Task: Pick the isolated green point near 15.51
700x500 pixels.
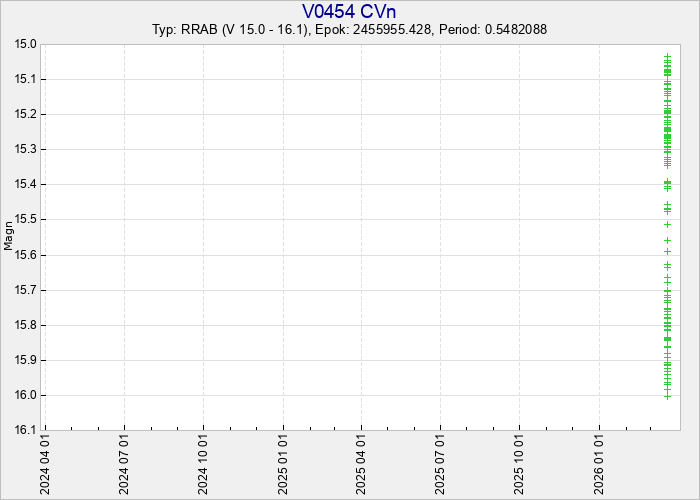Action: [x=667, y=224]
